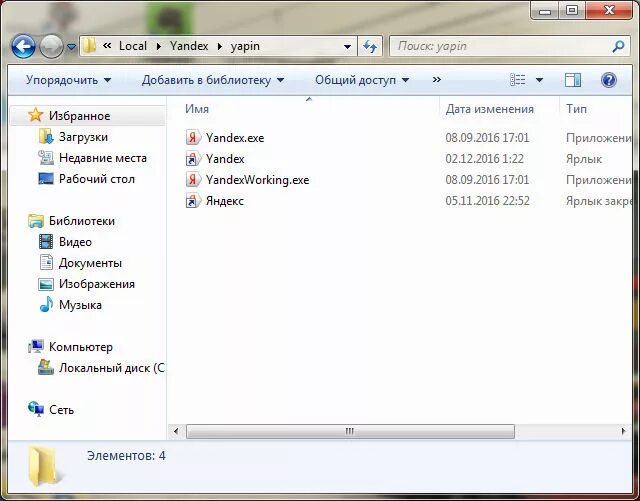Click the Сеть network icon
Screen dimensions: 640x501
point(36,409)
